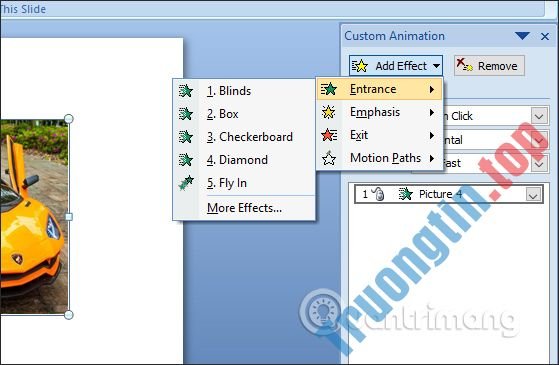
Task: Open the Emphasis effects submenu
Action: [379, 112]
